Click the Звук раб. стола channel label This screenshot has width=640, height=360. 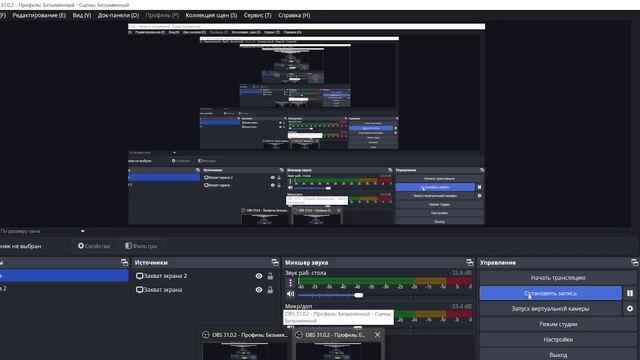click(305, 273)
